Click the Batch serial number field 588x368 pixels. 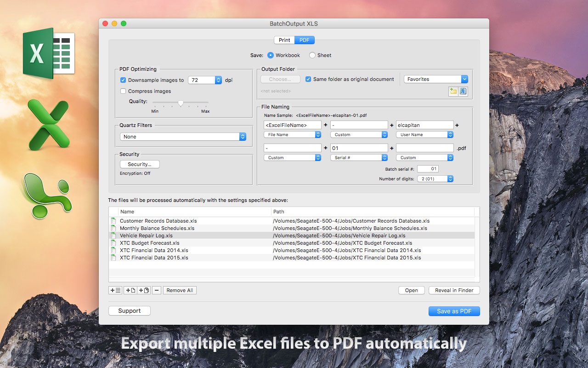(428, 169)
